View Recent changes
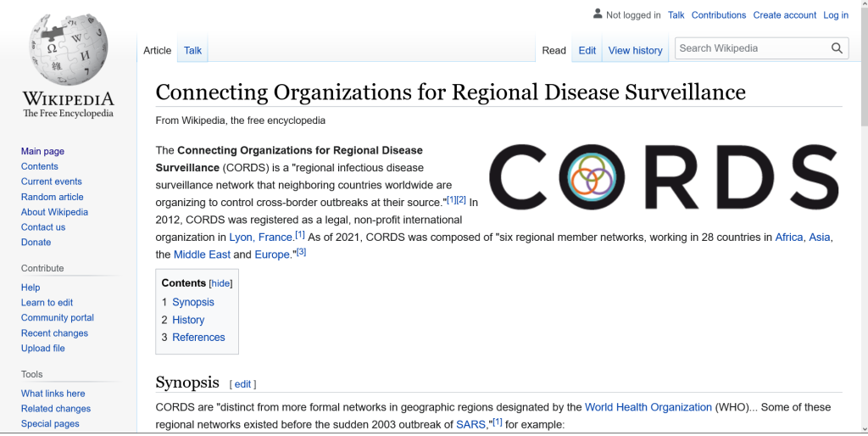The width and height of the screenshot is (868, 436). [x=54, y=333]
